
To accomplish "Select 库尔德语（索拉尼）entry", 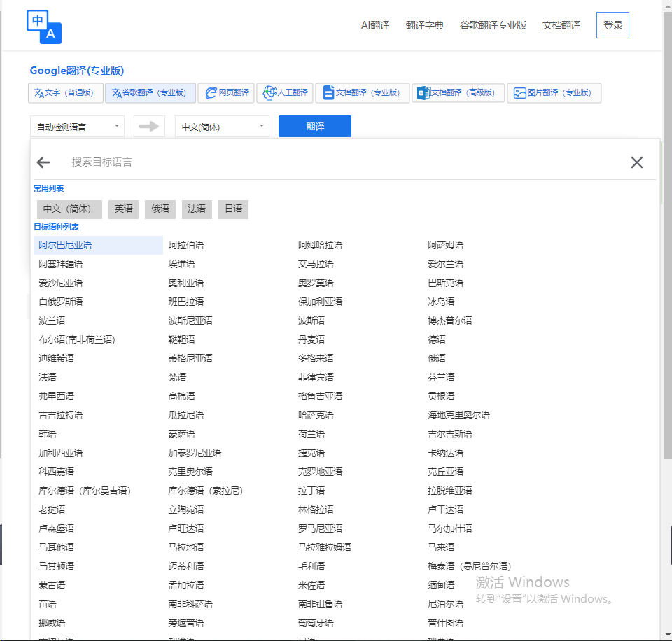I will pos(206,491).
